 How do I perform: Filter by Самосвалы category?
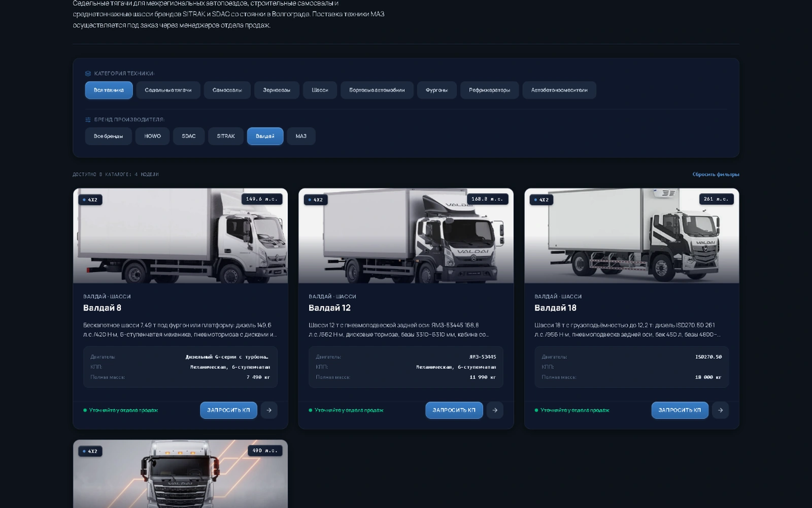(227, 90)
